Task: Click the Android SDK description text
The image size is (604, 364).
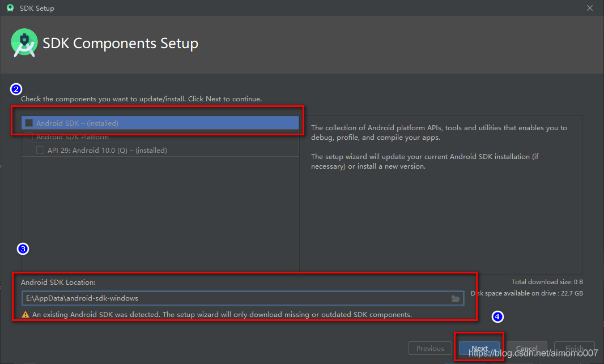Action: click(439, 132)
